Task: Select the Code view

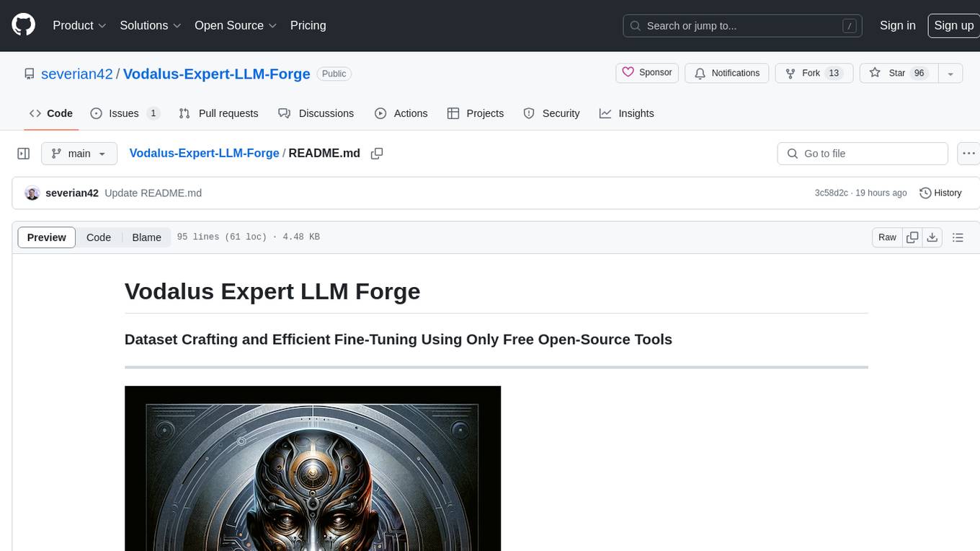Action: [x=99, y=237]
